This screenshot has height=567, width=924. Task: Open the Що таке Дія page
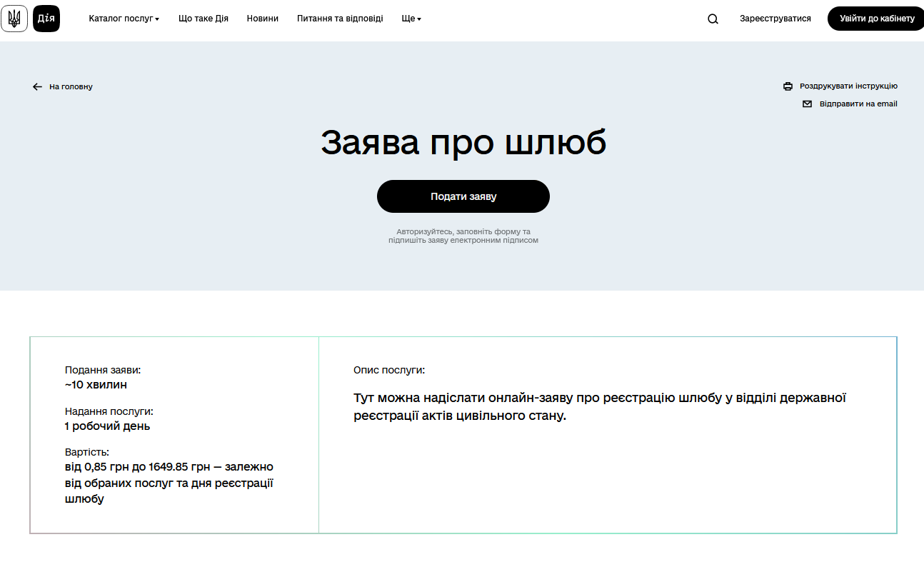point(204,19)
